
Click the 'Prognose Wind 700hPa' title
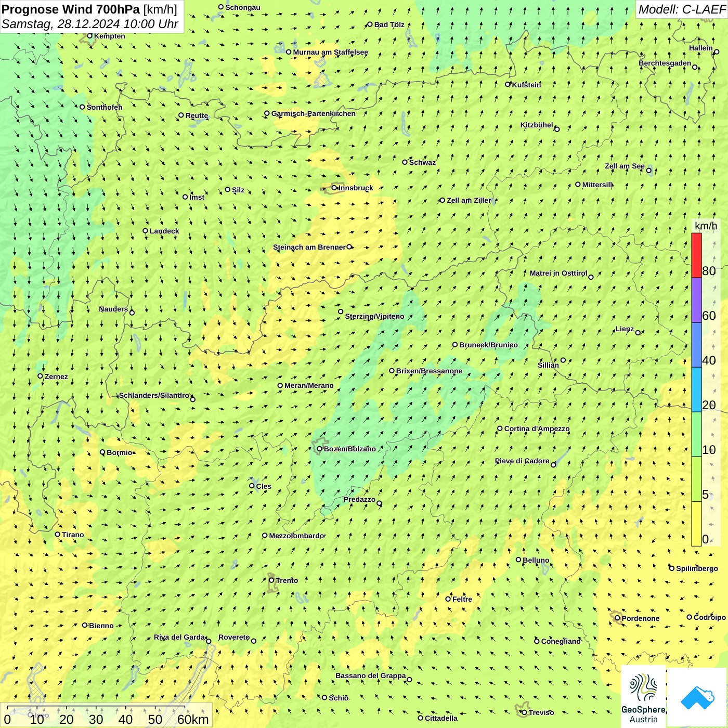(71, 9)
